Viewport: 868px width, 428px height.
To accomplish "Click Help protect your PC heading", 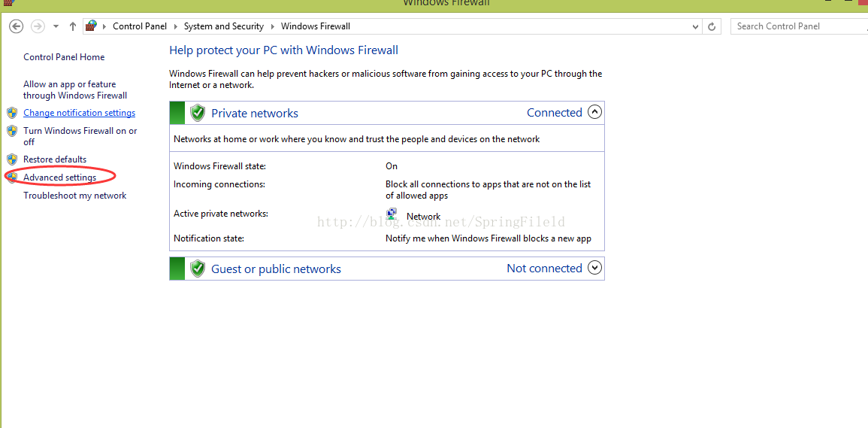I will (283, 50).
